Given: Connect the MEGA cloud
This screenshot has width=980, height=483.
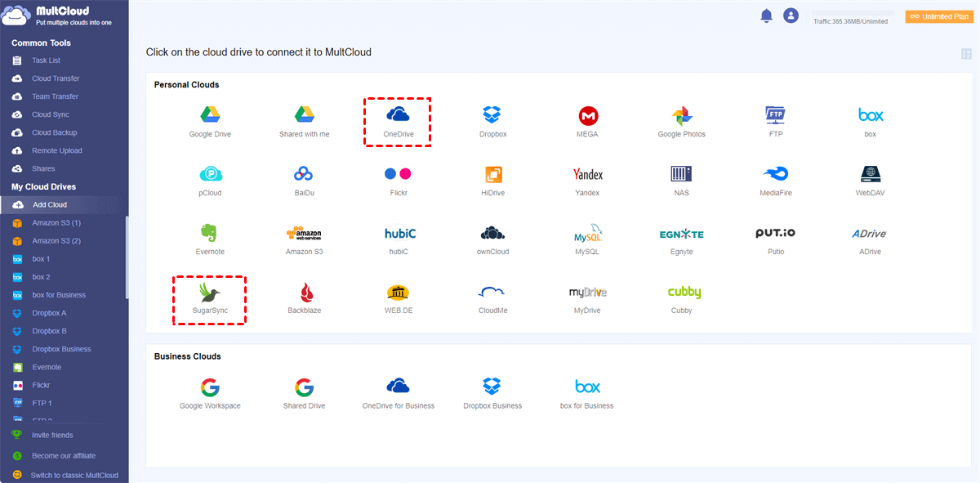Looking at the screenshot, I should point(587,121).
